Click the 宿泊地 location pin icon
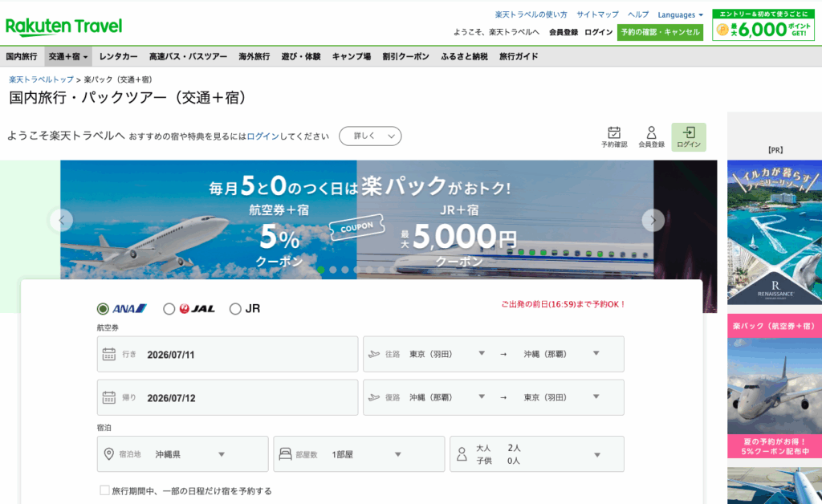 [108, 453]
